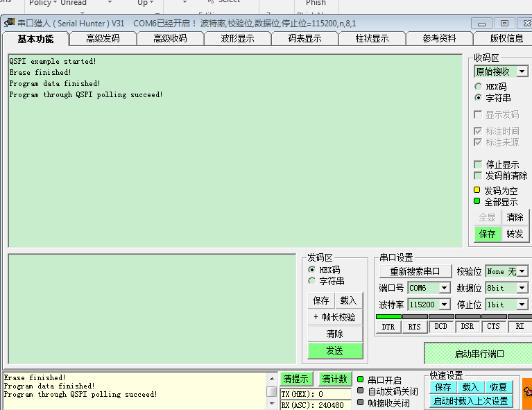Click log scrollbar down arrow
Screen dimensions: 532x410
click(x=272, y=403)
